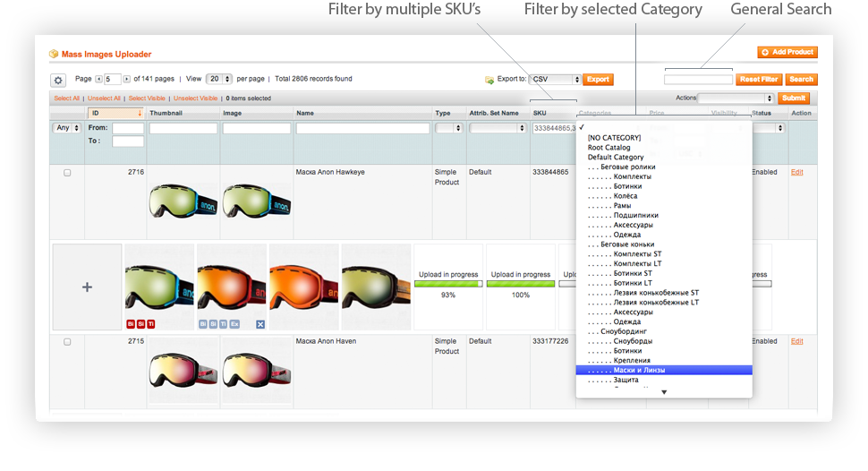868x471 pixels.
Task: Click the Submit button
Action: [793, 98]
